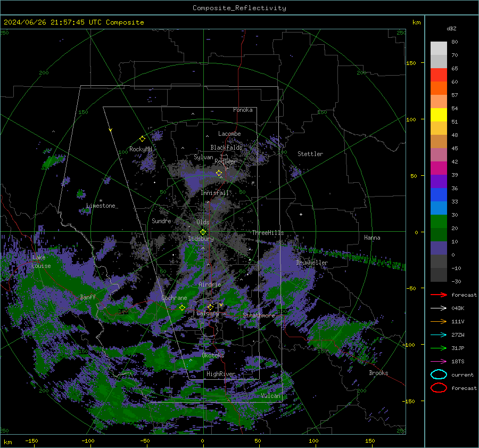
Task: Click the km unit label at top right
Action: coord(416,22)
